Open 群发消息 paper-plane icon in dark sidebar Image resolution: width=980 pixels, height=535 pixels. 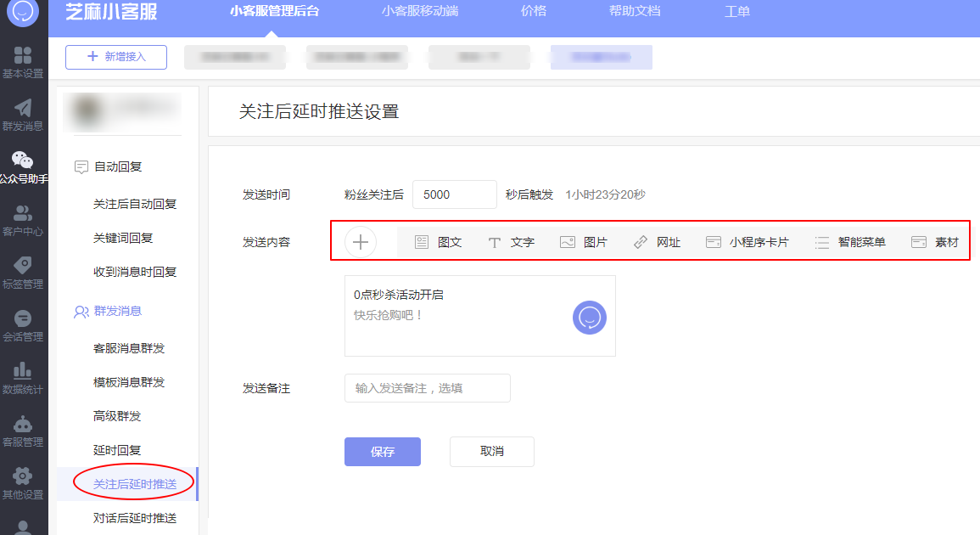point(23,108)
